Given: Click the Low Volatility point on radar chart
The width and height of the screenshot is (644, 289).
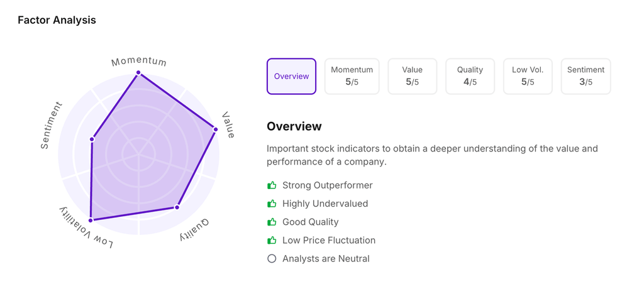Looking at the screenshot, I should point(91,221).
